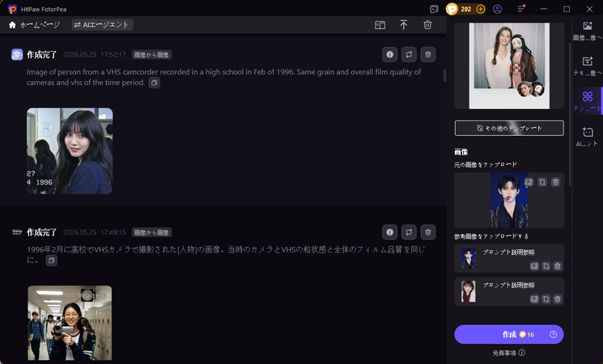Viewport: 603px width, 364px height.
Task: Regenerate the 17:52:17 result
Action: 409,54
